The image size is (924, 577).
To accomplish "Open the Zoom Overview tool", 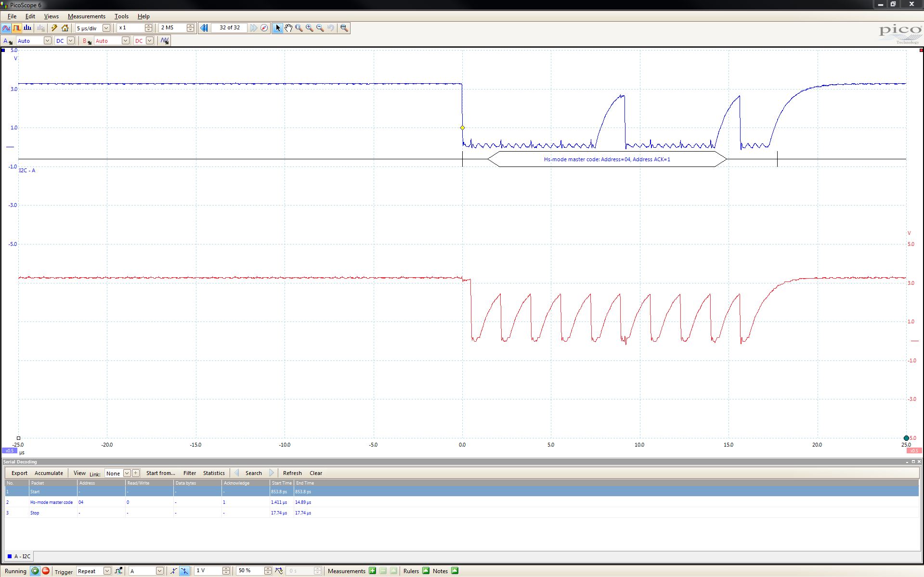I will tap(344, 28).
